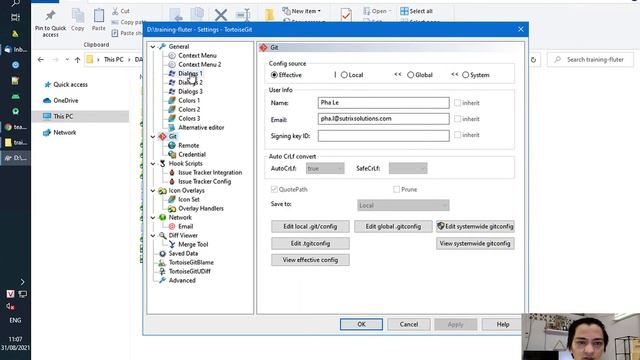Click the Colors 1 palette icon

coord(172,100)
